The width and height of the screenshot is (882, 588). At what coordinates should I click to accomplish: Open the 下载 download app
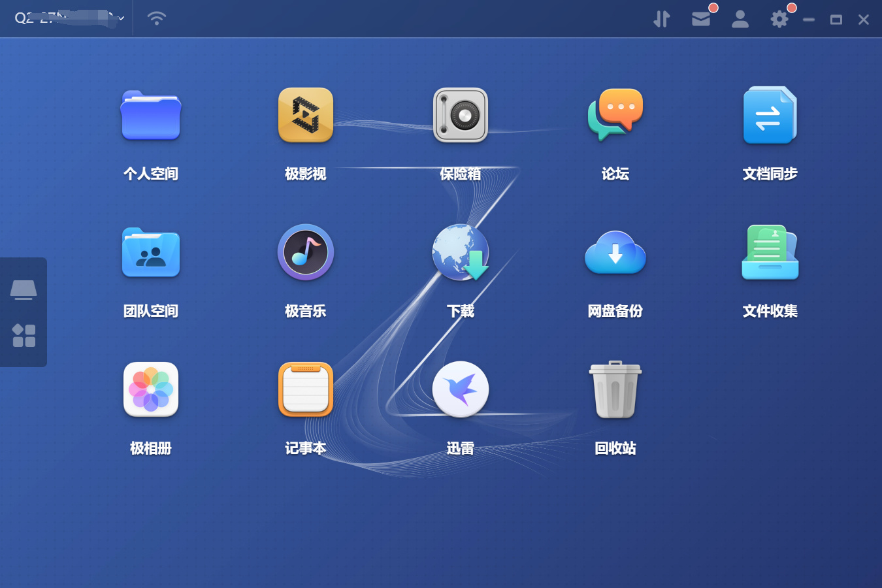461,253
